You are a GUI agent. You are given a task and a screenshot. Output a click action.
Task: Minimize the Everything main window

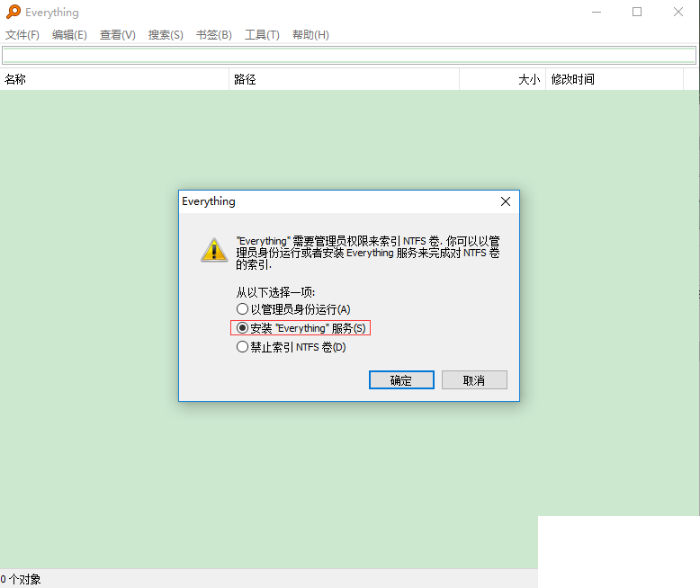click(597, 12)
